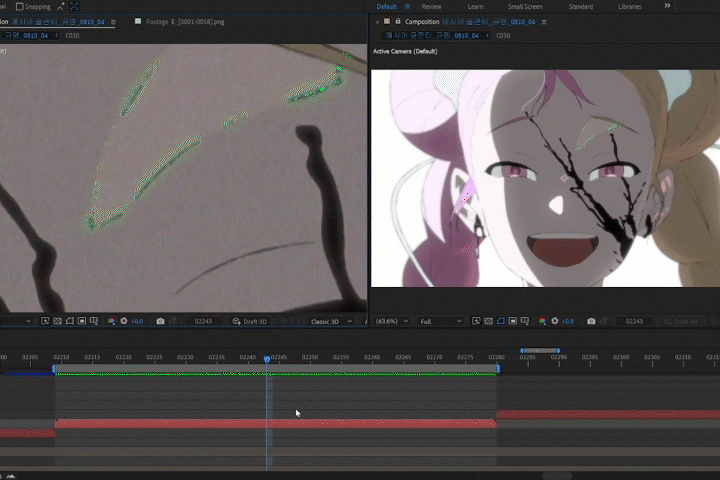Screen dimensions: 720x480
Task: Switch to the Learn workspace
Action: [x=475, y=6]
